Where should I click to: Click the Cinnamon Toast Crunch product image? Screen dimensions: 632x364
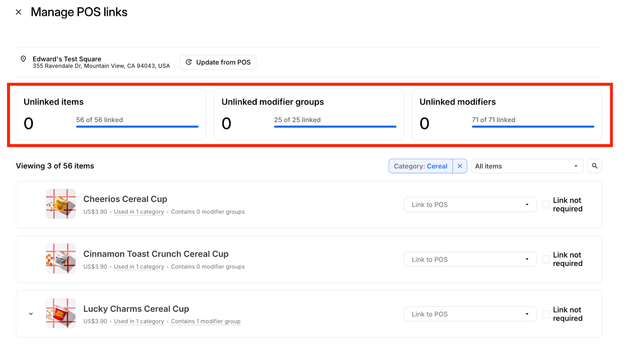tap(60, 259)
